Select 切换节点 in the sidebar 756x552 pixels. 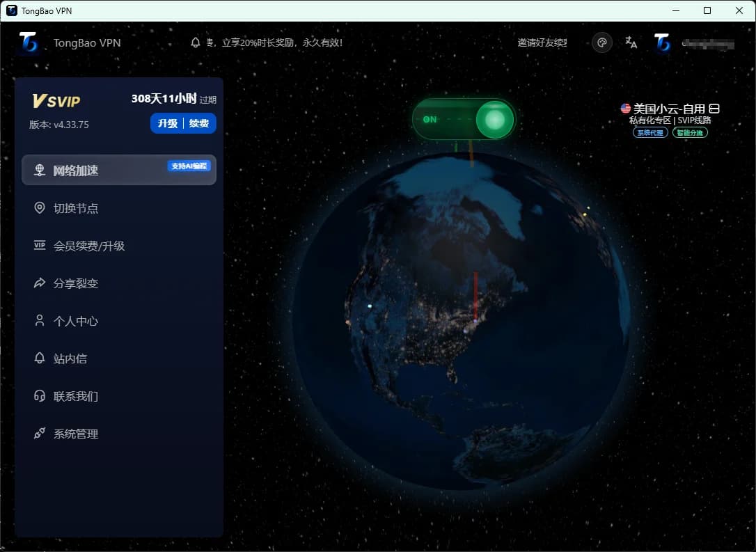click(x=76, y=208)
